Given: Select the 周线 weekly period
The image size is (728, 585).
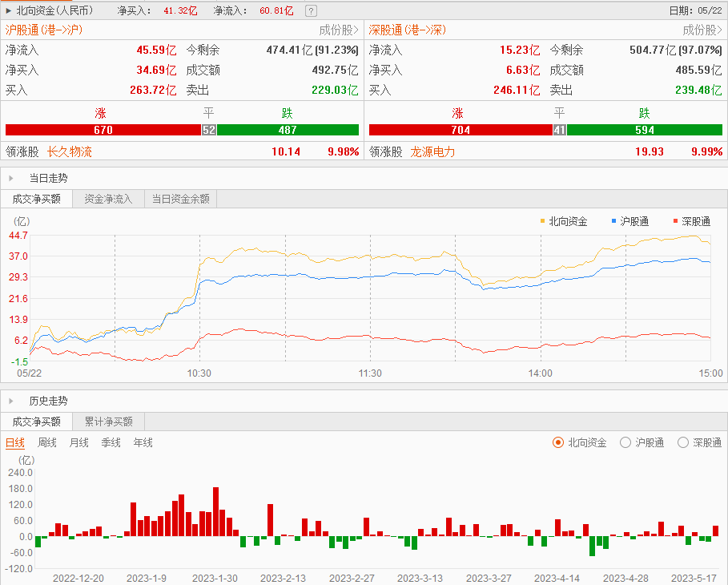Looking at the screenshot, I should [x=47, y=442].
